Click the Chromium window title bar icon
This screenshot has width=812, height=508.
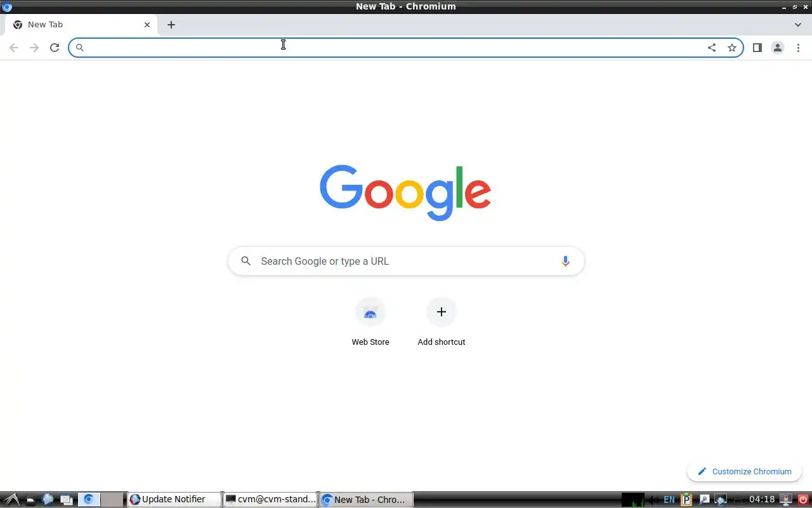point(7,7)
